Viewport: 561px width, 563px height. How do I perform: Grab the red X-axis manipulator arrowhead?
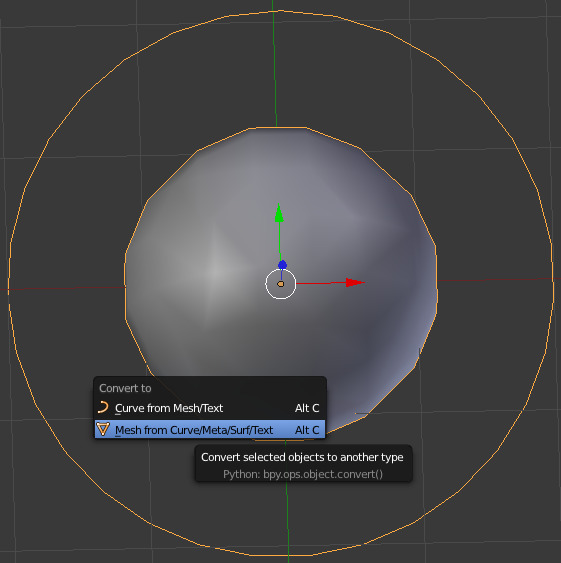[x=355, y=283]
